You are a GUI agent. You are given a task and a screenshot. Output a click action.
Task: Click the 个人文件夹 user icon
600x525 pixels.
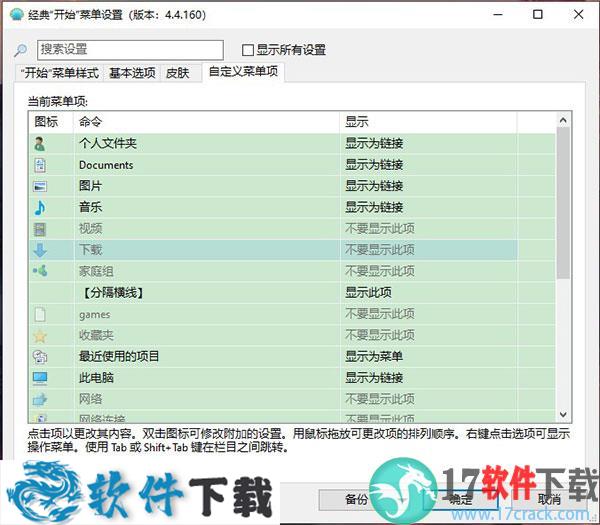coord(40,144)
